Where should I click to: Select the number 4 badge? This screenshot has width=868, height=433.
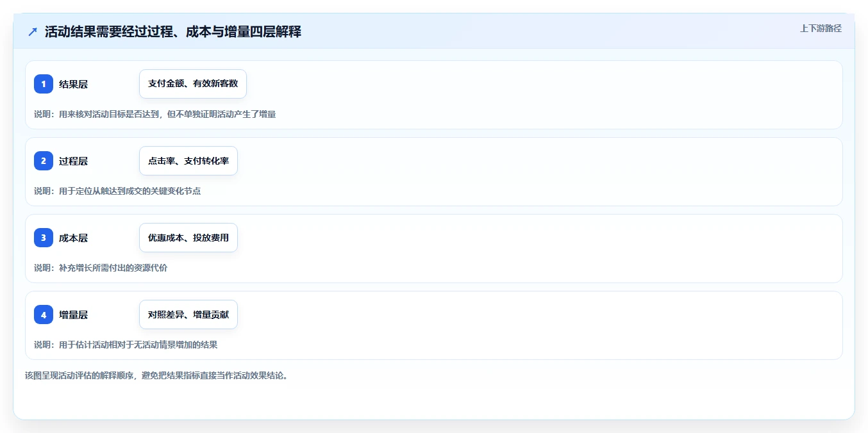[x=44, y=315]
